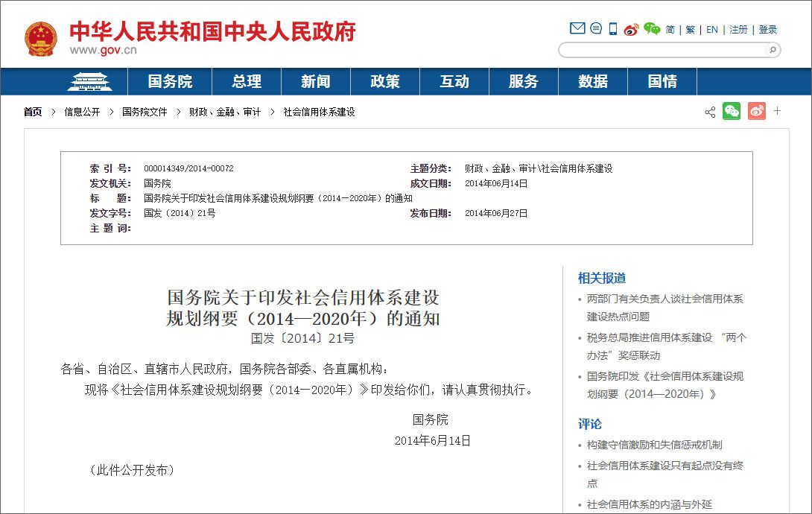Click inside the site search box
Screen dimensions: 812x514
coord(663,50)
